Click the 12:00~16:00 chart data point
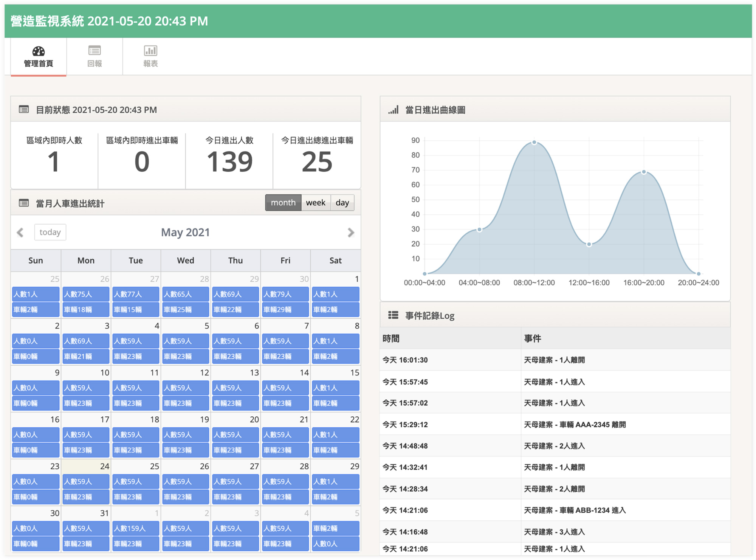This screenshot has height=560, width=756. [x=589, y=244]
